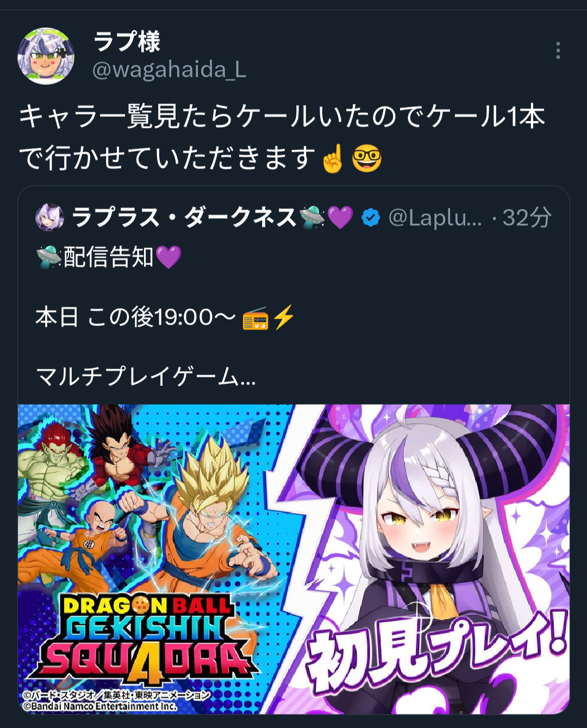Open the @wagahaida_L handle link

click(x=170, y=70)
